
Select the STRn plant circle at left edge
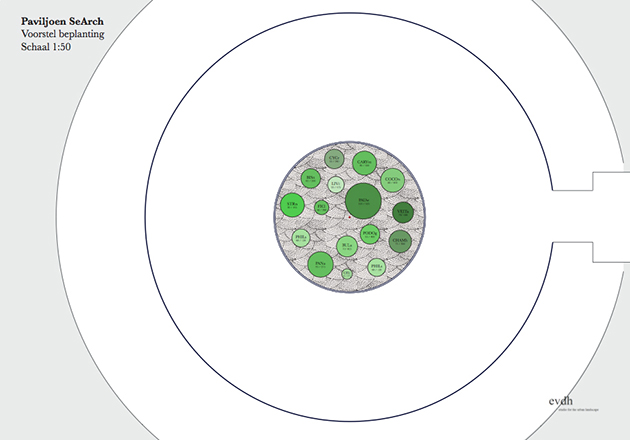point(293,206)
